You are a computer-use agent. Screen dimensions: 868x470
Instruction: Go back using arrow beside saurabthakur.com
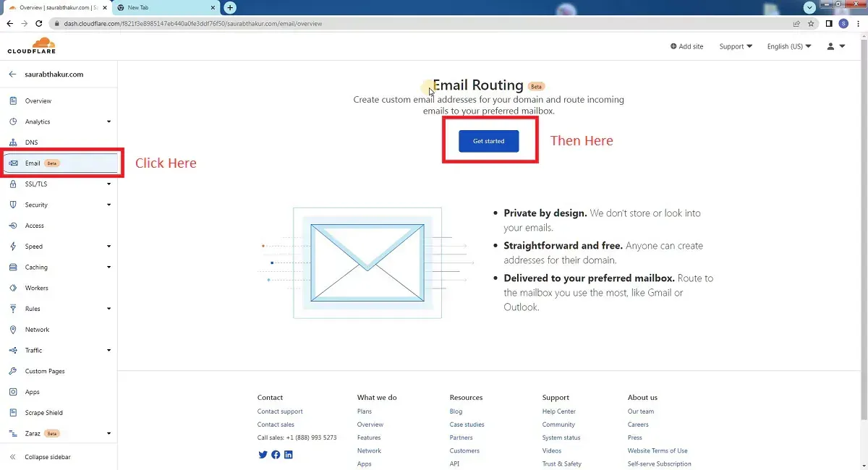pyautogui.click(x=12, y=74)
